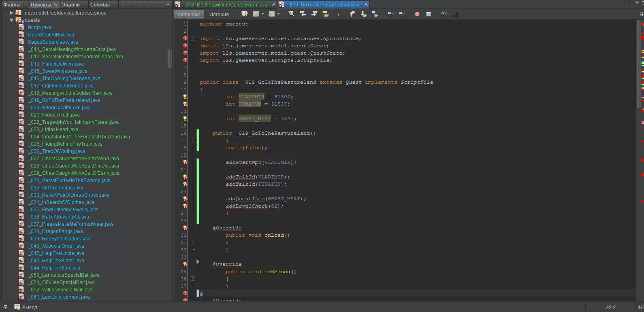
Task: Toggle rectangular selection mode
Action: (337, 14)
